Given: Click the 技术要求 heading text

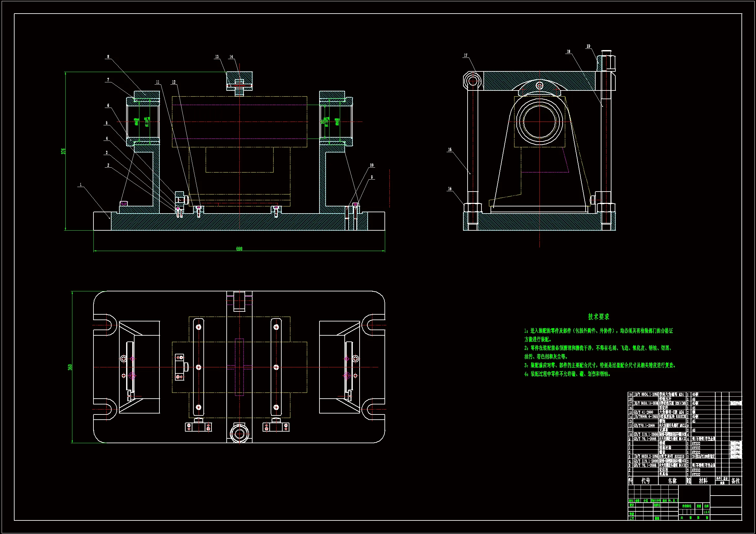Looking at the screenshot, I should click(x=599, y=317).
